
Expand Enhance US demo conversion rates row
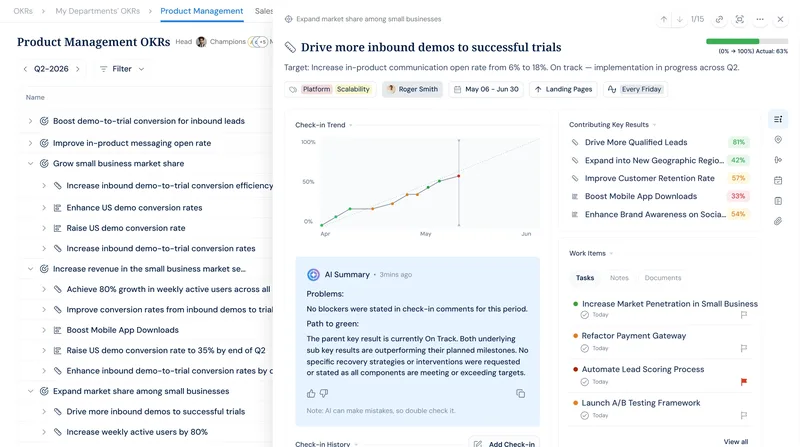tap(44, 208)
